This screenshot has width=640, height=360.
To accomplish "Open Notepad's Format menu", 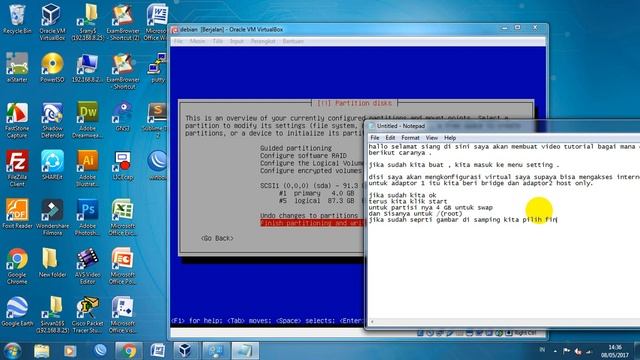I will 410,138.
